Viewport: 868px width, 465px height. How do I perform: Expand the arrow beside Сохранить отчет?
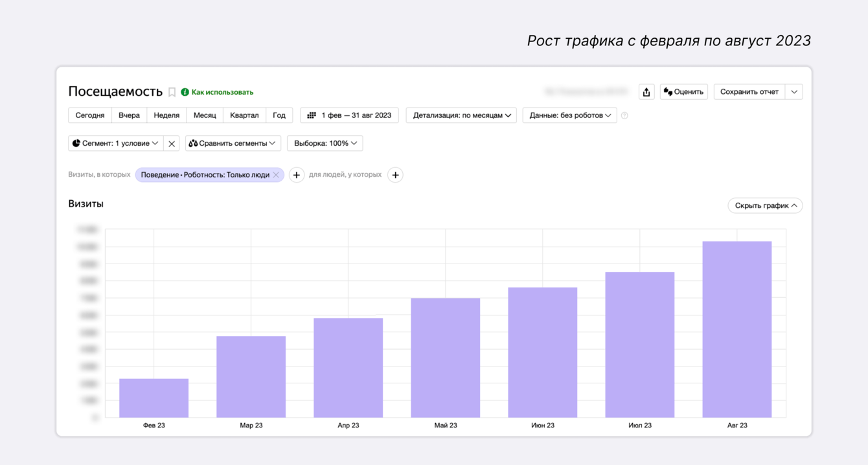point(794,92)
